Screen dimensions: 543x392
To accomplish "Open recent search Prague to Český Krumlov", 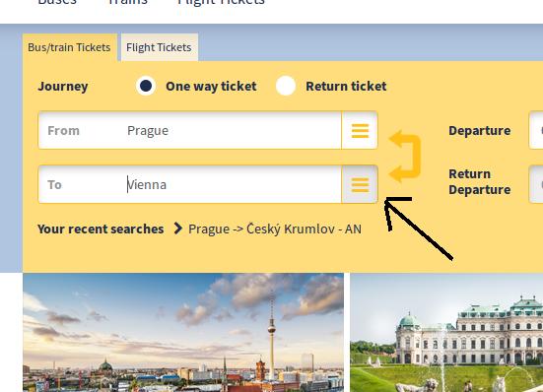I will (x=275, y=229).
